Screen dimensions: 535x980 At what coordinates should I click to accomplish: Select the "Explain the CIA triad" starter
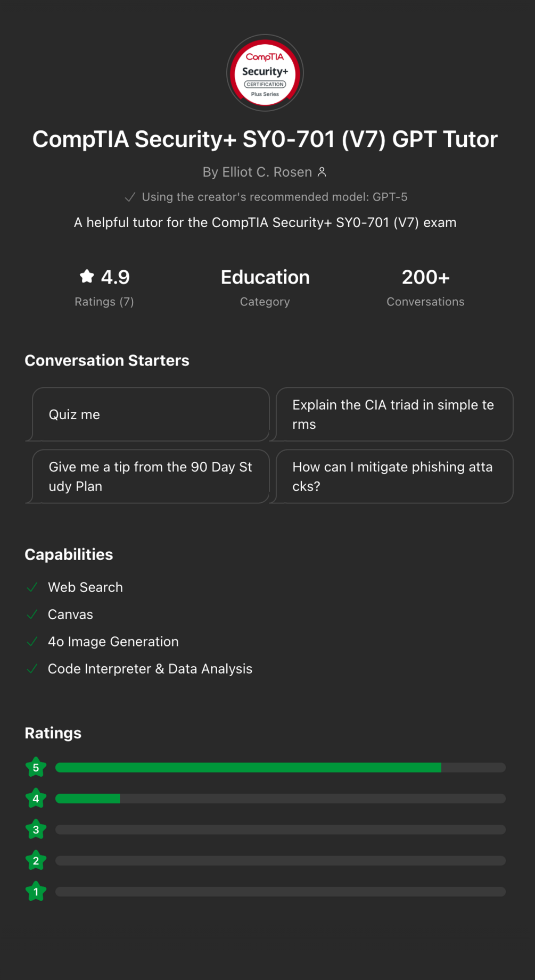[x=394, y=414]
